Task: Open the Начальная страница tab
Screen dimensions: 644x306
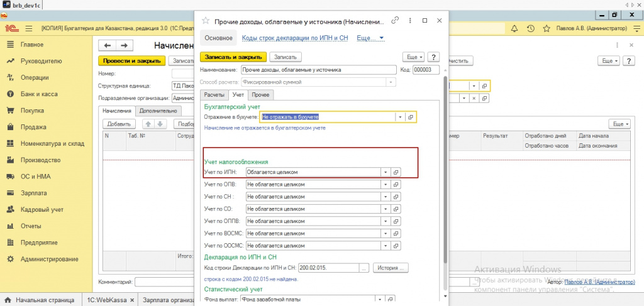Action: coord(41,300)
